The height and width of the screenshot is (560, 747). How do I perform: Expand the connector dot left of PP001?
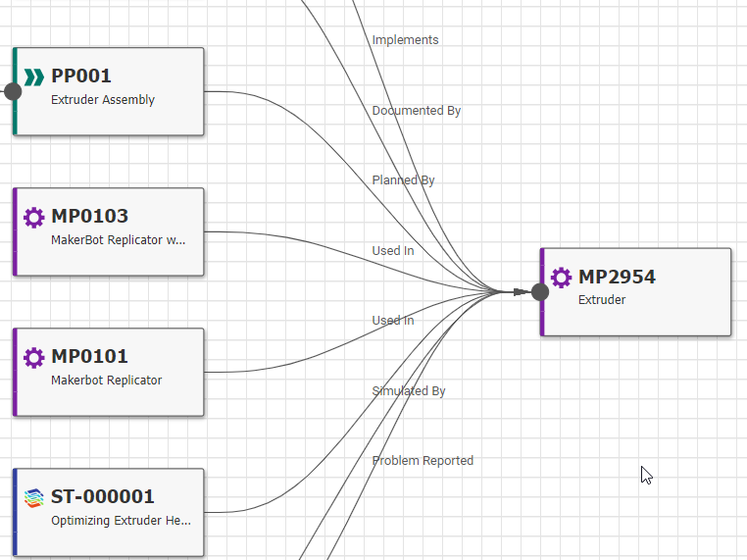click(13, 91)
